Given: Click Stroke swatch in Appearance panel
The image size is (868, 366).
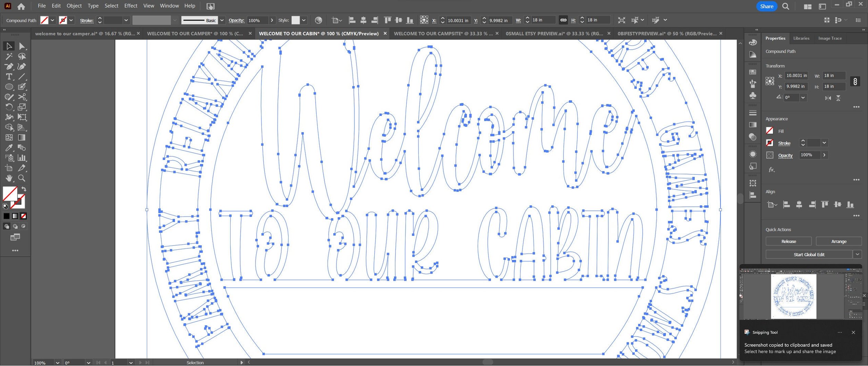Looking at the screenshot, I should click(770, 143).
